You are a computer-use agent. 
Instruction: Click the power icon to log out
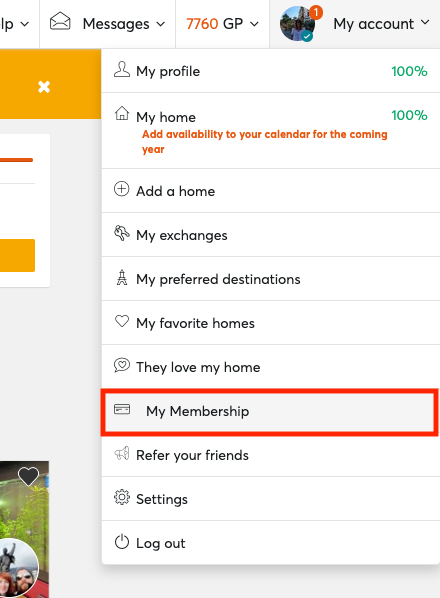(x=122, y=542)
